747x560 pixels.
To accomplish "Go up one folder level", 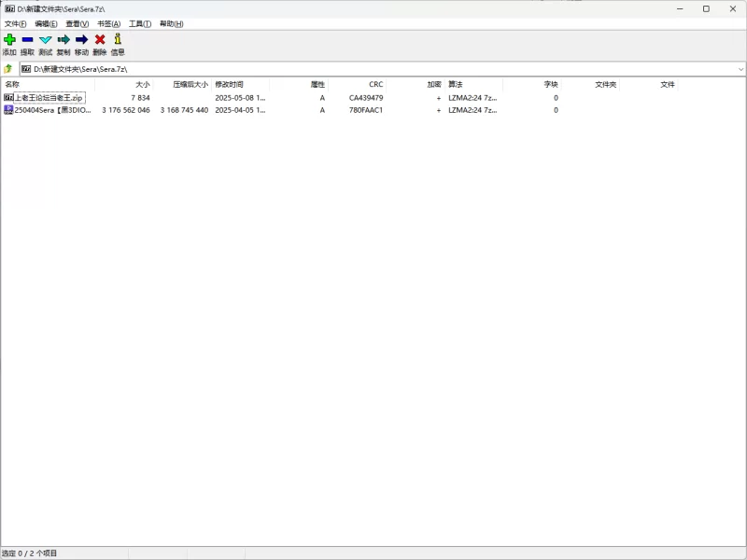I will coord(8,69).
